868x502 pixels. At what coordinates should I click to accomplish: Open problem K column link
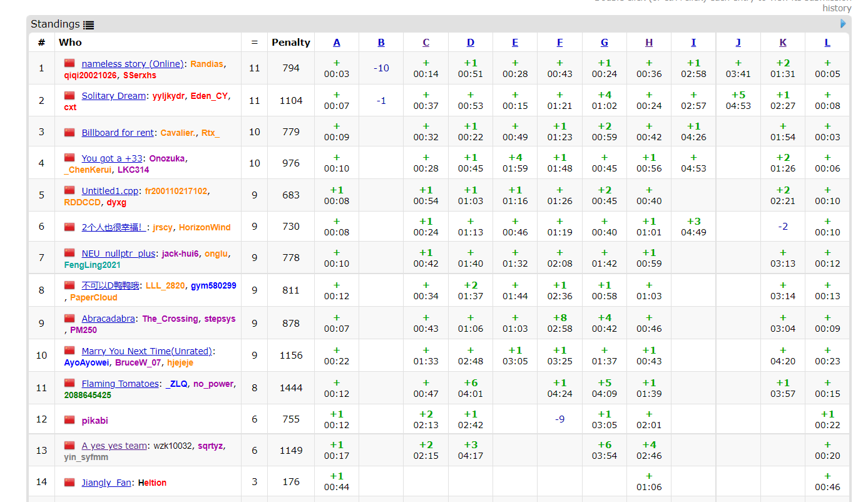point(783,43)
